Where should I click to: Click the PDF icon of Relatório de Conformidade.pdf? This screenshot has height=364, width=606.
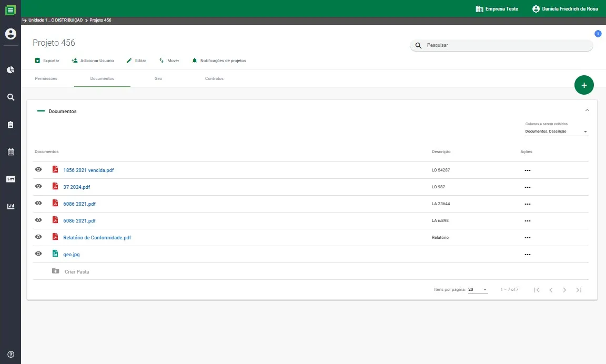pyautogui.click(x=55, y=237)
